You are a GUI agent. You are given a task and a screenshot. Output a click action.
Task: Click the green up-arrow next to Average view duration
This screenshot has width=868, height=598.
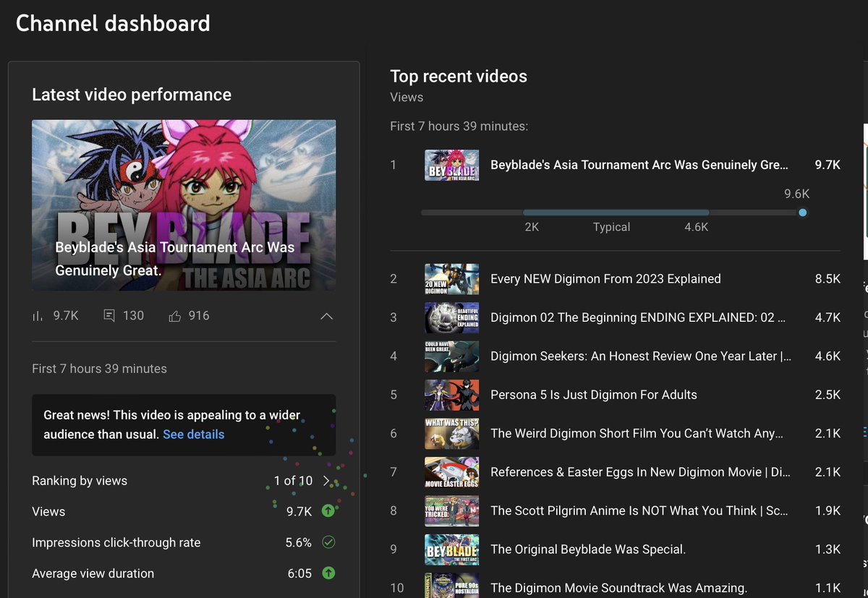point(328,573)
